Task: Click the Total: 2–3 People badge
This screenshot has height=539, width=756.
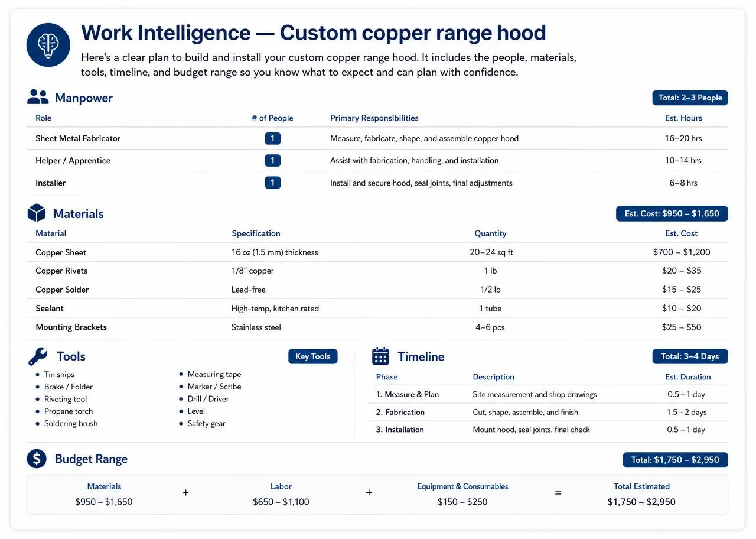Action: (x=690, y=98)
